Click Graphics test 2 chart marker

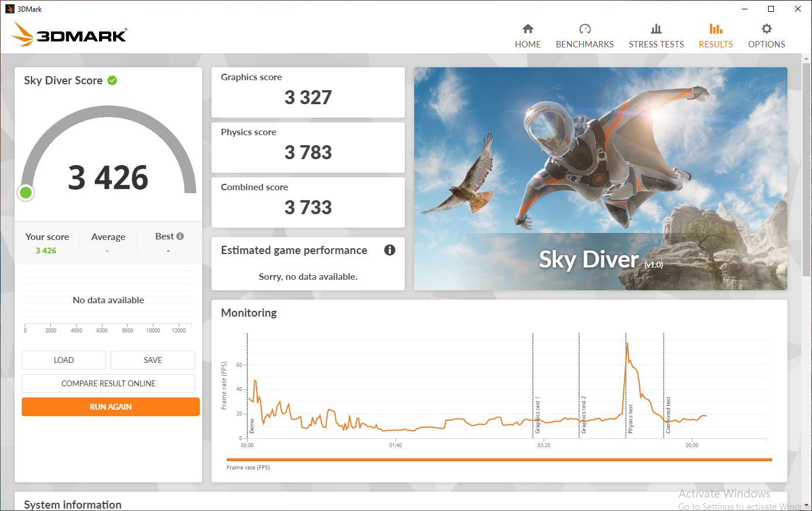pyautogui.click(x=584, y=415)
